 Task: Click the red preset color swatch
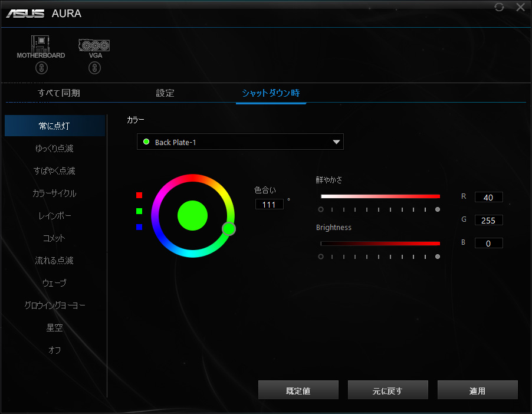pos(139,195)
